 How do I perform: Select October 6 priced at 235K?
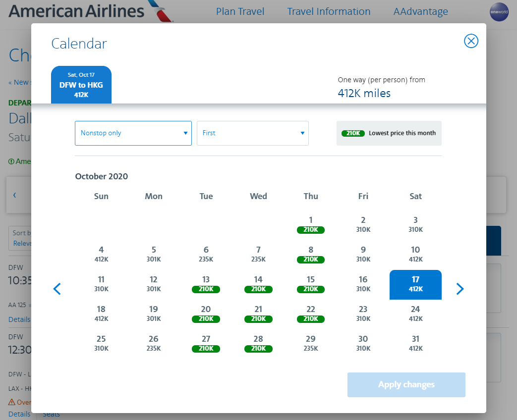tap(206, 254)
